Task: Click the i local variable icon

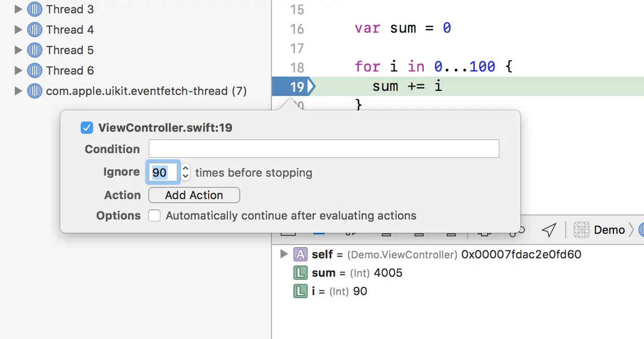Action: [300, 291]
